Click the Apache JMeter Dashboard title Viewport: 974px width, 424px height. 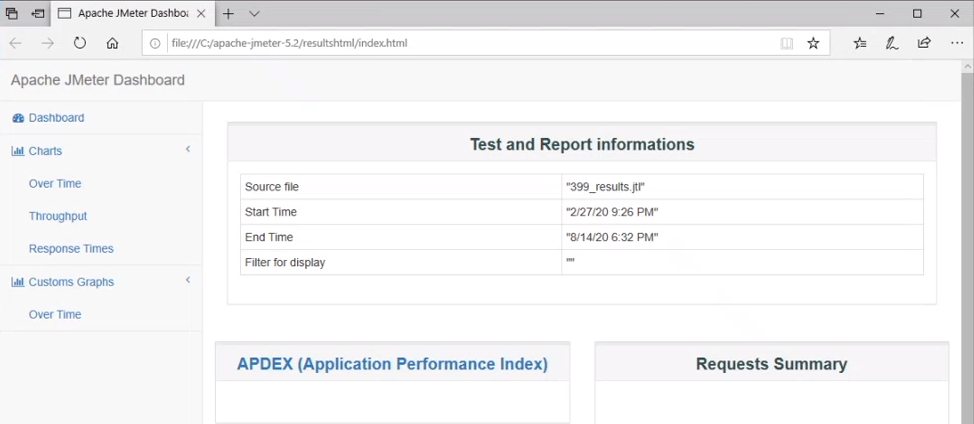(98, 80)
